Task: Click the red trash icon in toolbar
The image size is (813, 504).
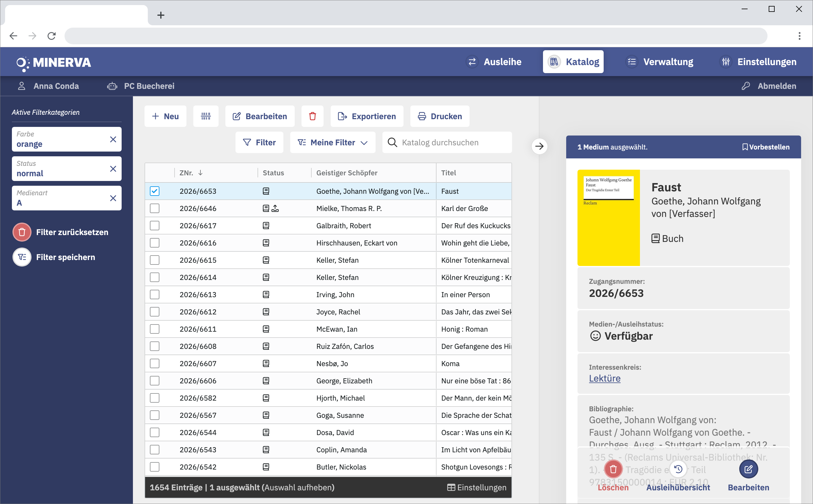Action: 312,116
